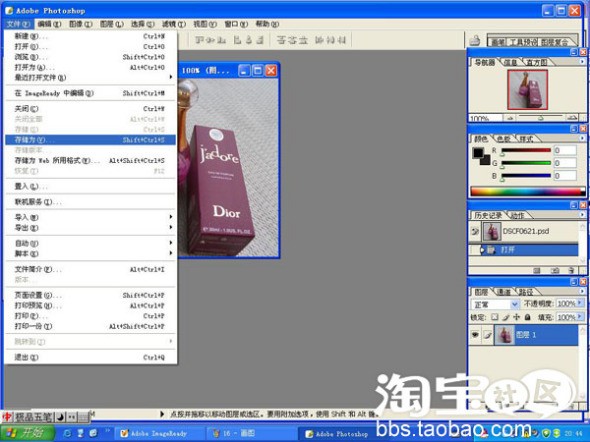
Task: Open the 画笔 brushes tab in palette well
Action: coord(498,42)
